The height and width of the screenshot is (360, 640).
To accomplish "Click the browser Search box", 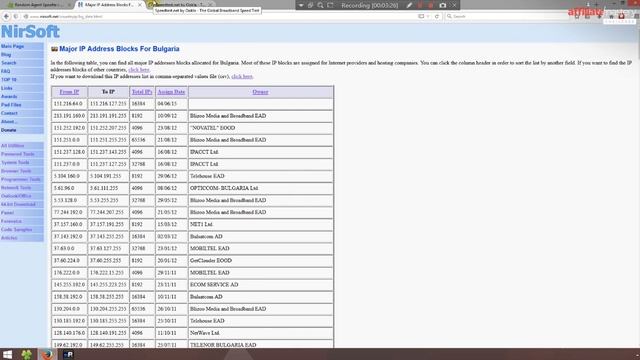I will point(506,16).
